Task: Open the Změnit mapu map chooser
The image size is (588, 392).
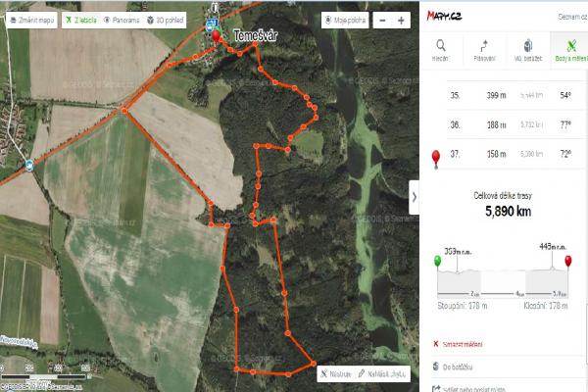Action: 32,21
